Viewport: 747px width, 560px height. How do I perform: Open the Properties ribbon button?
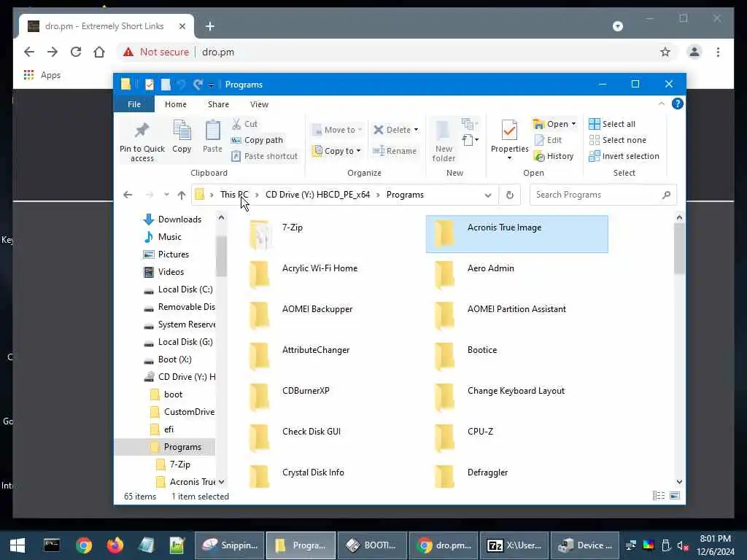coord(509,141)
